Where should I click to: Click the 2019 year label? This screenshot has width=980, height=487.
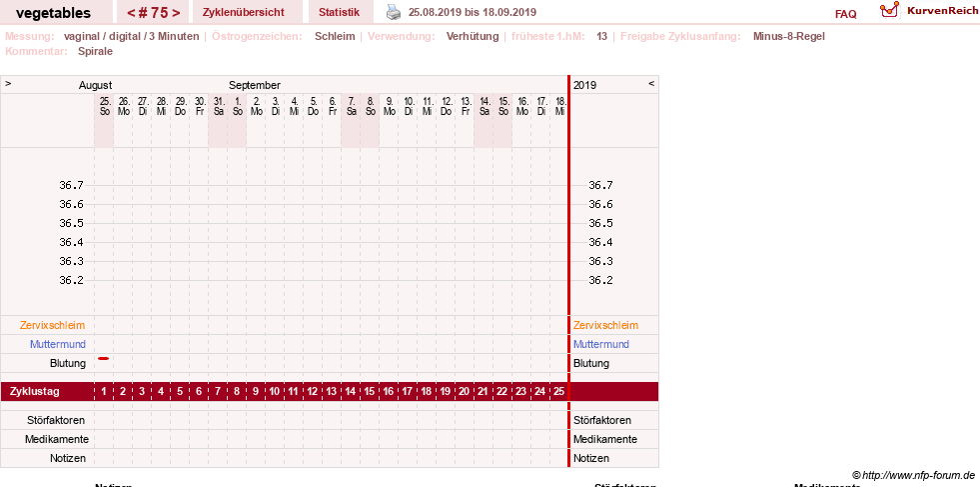(585, 85)
